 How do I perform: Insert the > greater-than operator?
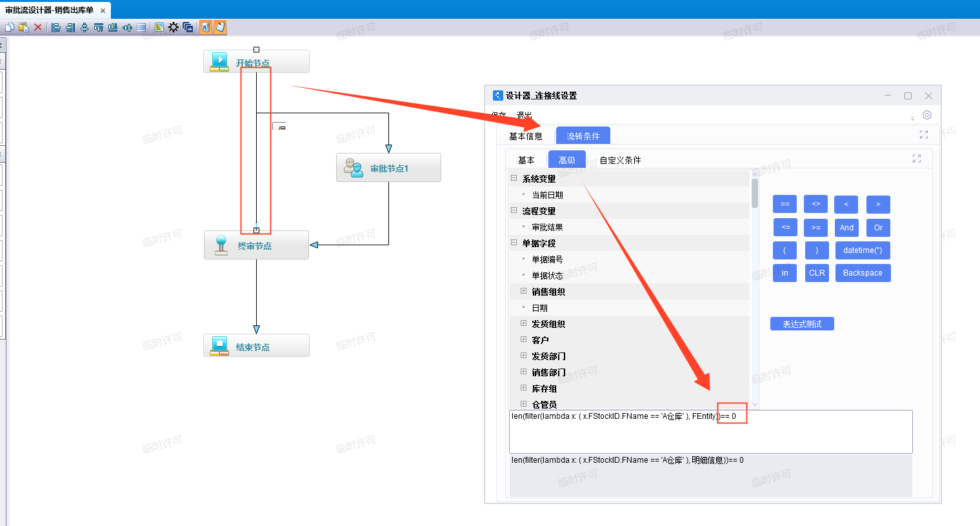point(878,205)
